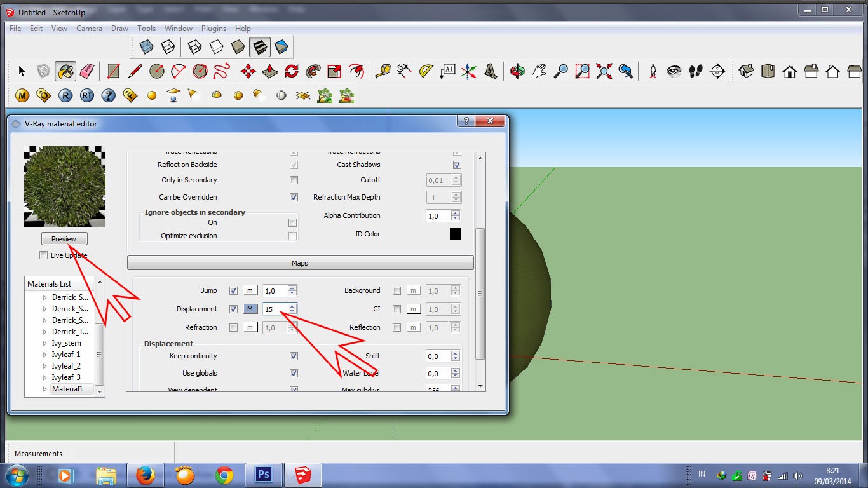Expand the Ivy_stem material
This screenshot has width=868, height=488.
pos(46,342)
